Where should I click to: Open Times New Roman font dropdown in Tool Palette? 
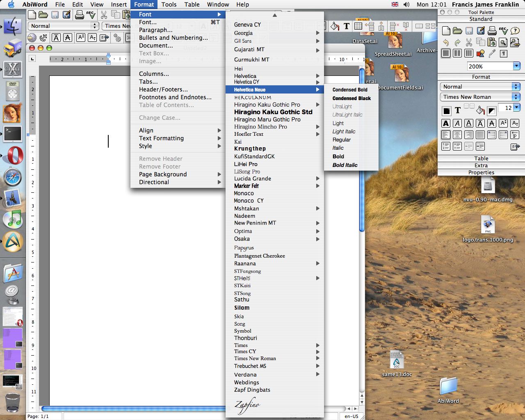[480, 97]
